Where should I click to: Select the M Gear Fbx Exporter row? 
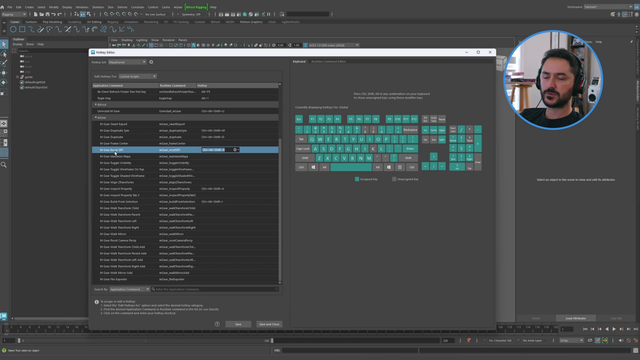[185, 279]
